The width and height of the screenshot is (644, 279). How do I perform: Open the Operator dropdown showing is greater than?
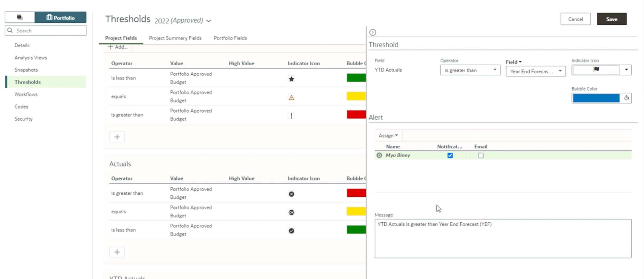(470, 70)
